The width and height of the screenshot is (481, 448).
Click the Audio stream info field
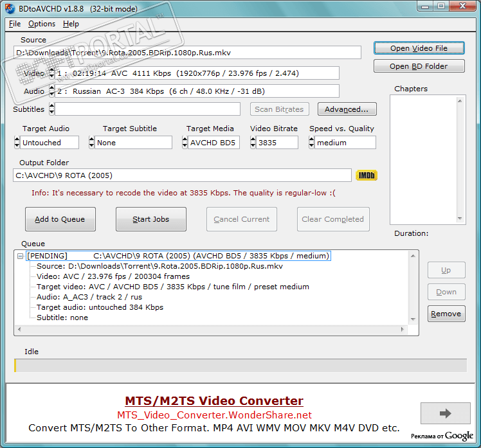point(197,91)
